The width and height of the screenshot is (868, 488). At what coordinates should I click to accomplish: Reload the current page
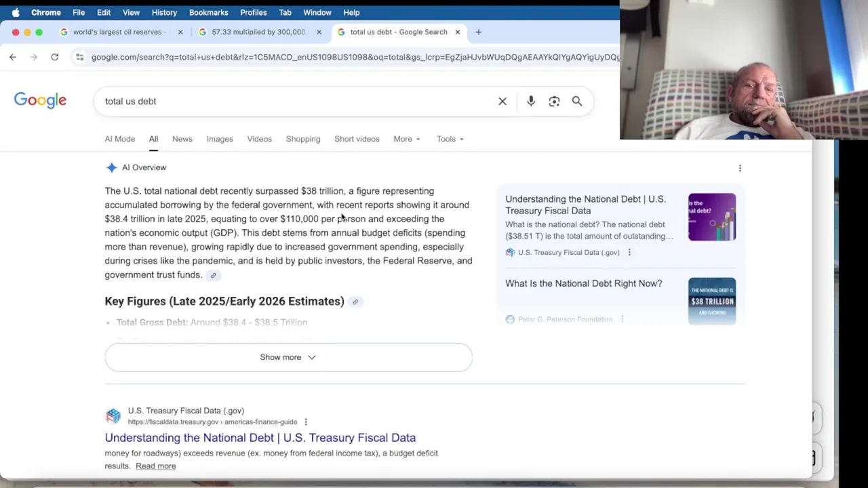click(55, 57)
